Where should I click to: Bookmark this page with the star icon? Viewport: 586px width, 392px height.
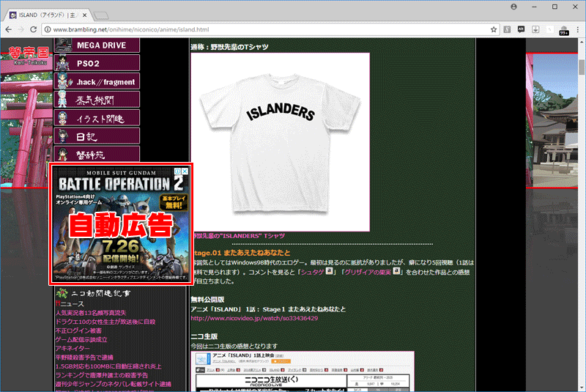[x=494, y=29]
